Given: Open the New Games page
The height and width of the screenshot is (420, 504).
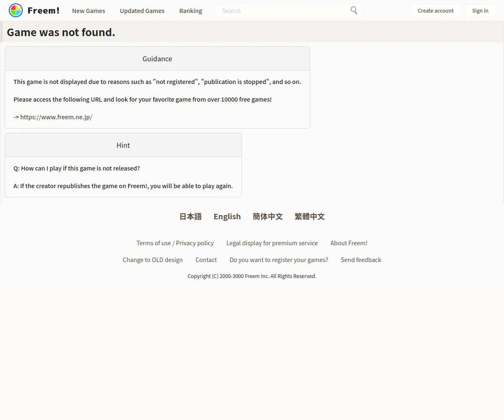Looking at the screenshot, I should point(89,11).
